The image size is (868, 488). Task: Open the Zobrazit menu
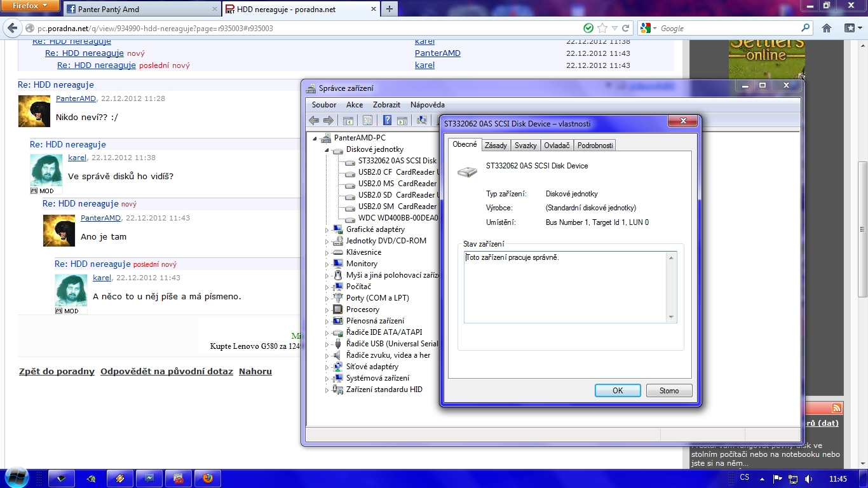(386, 105)
